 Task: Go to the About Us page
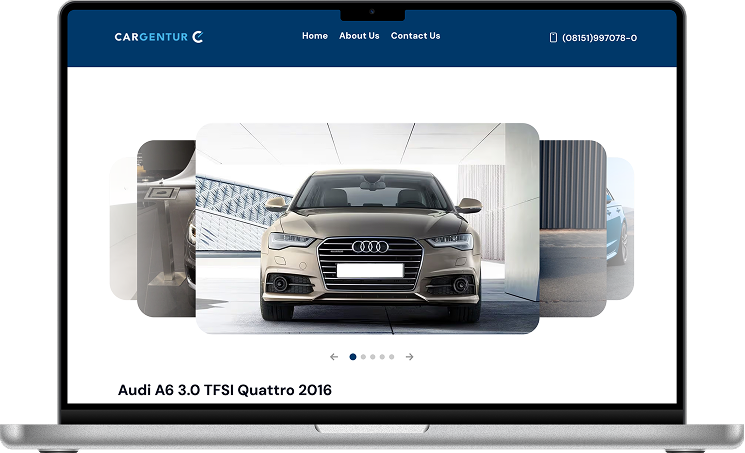point(359,36)
